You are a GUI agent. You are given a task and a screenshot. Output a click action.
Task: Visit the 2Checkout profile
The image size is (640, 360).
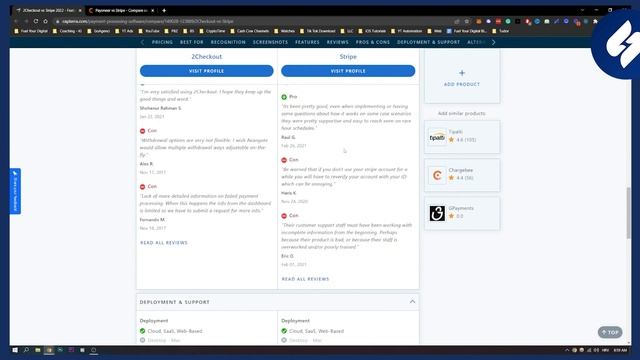[207, 71]
